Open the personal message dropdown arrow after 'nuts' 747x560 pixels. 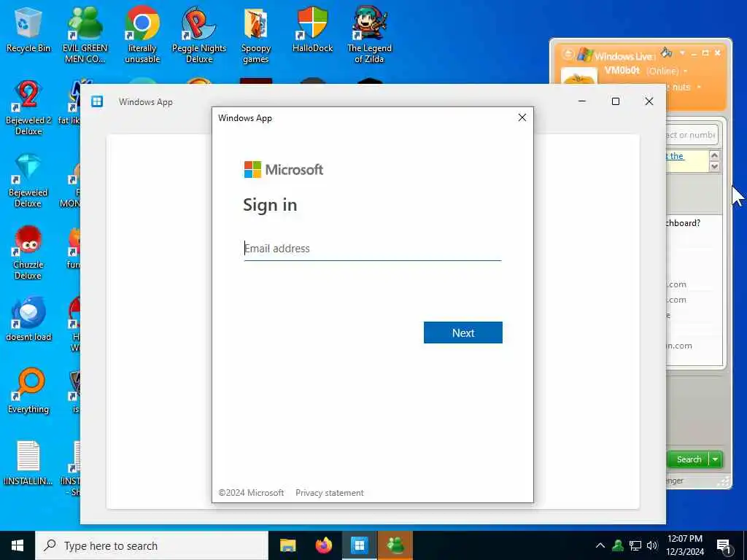click(699, 87)
